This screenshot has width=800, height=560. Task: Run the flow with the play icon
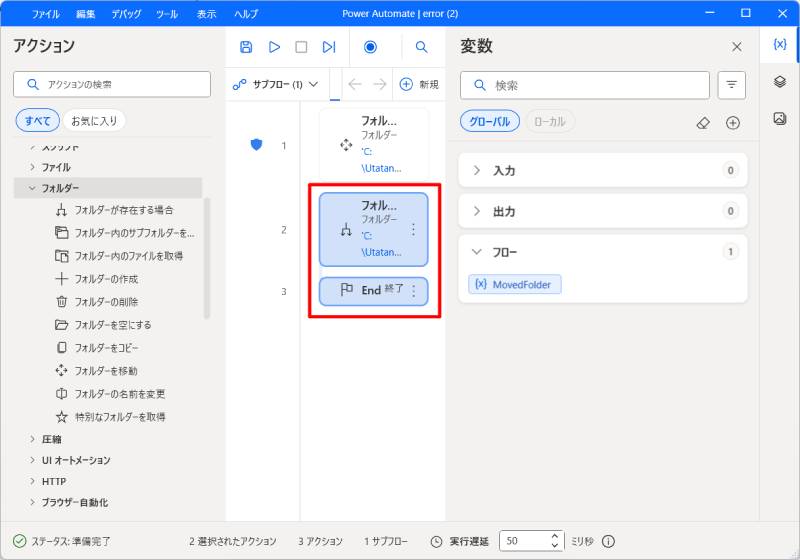[274, 47]
